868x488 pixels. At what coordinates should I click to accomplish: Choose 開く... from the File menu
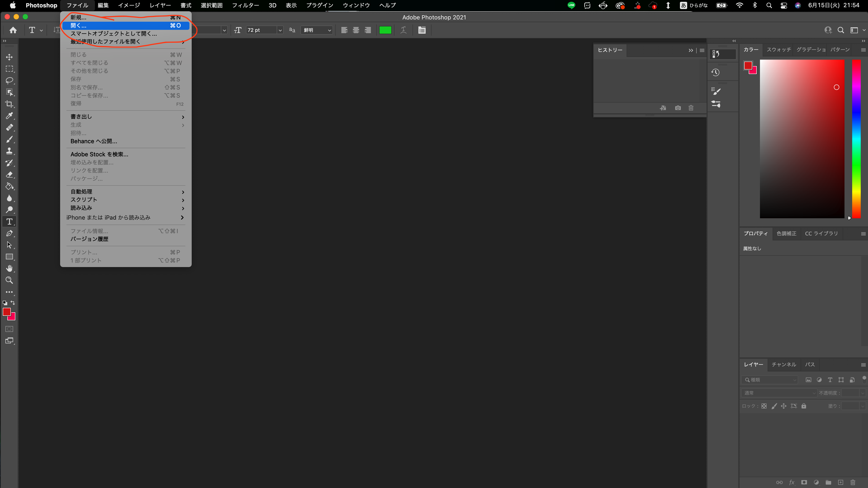click(x=126, y=26)
